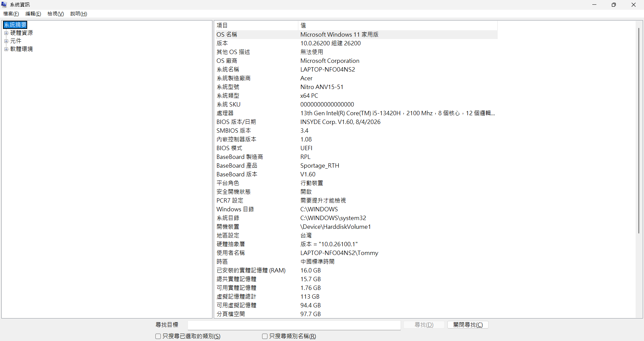Open the 檔案(F) menu

pos(11,14)
